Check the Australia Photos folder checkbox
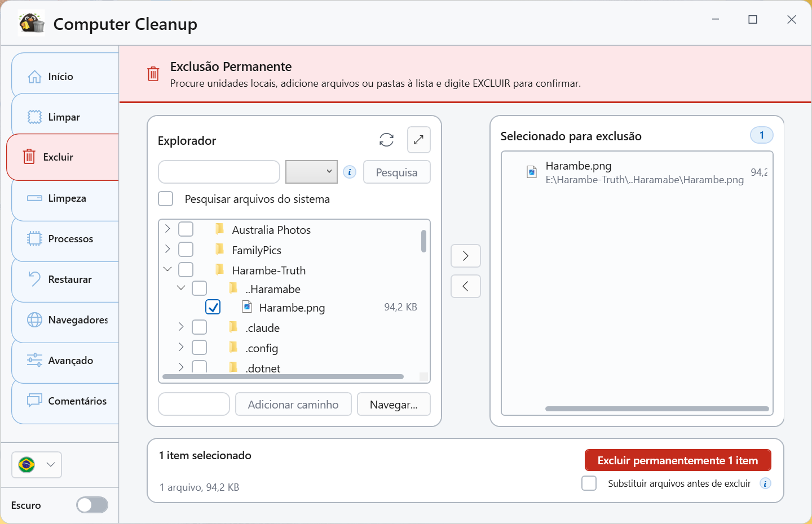The width and height of the screenshot is (812, 524). point(186,229)
